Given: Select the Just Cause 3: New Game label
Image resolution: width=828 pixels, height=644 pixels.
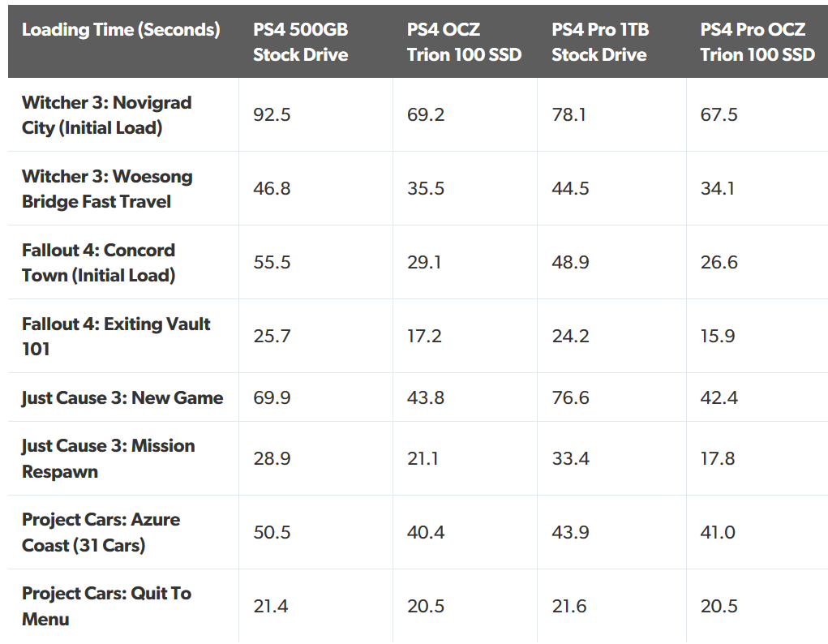Looking at the screenshot, I should coord(122,397).
